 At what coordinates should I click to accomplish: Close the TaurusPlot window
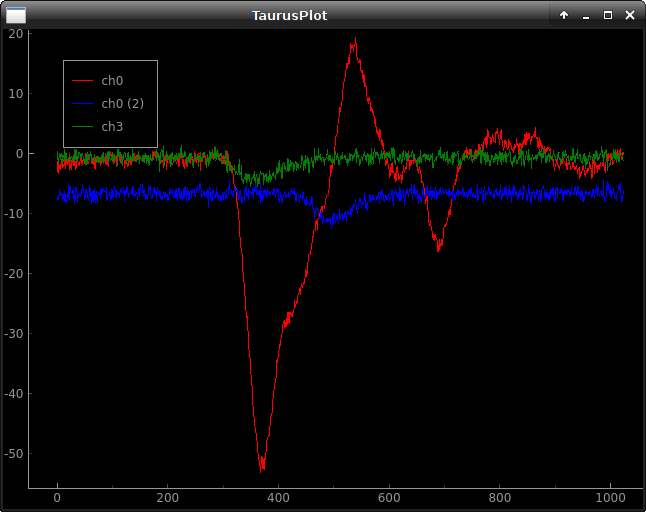pos(630,15)
